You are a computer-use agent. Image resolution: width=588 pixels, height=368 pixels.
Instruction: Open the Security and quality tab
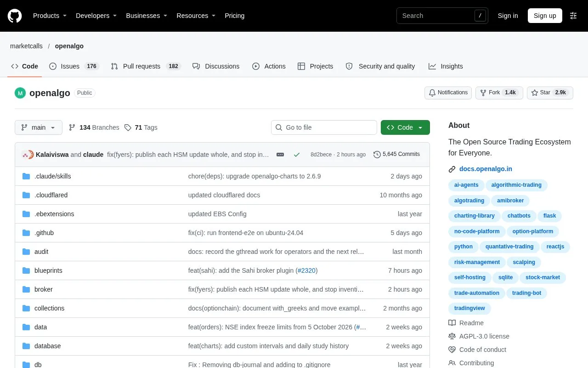[x=380, y=66]
